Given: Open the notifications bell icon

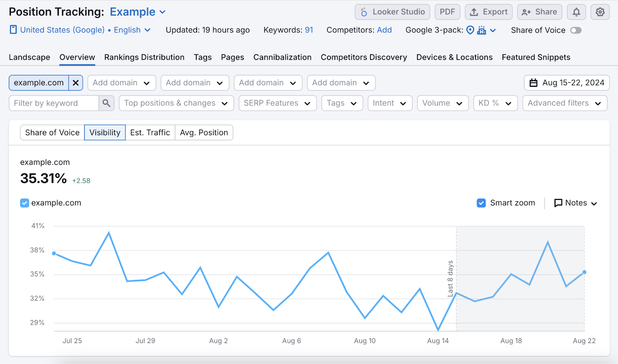Looking at the screenshot, I should click(x=576, y=12).
